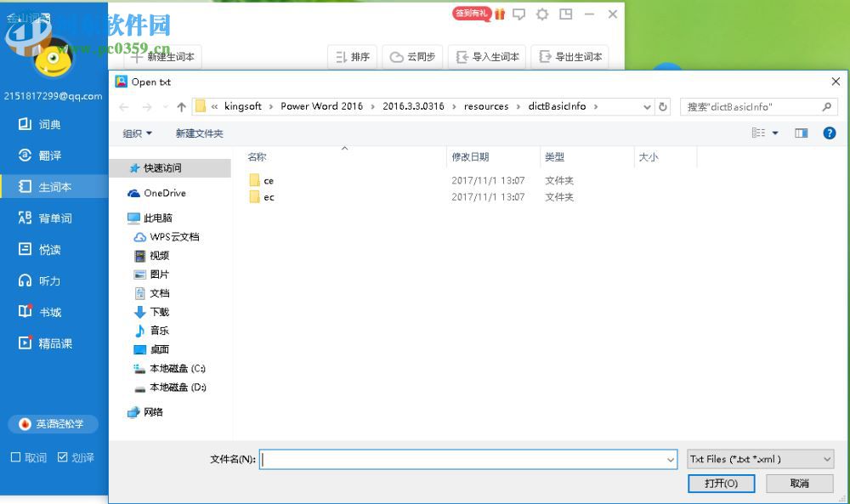The image size is (850, 504).
Task: Click 新建文件夹 new folder button
Action: 199,133
